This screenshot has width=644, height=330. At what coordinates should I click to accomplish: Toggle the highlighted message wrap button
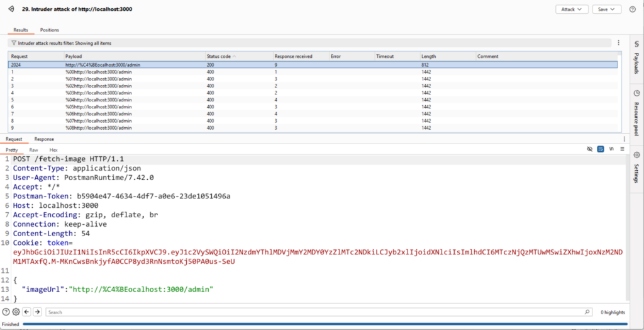click(601, 149)
